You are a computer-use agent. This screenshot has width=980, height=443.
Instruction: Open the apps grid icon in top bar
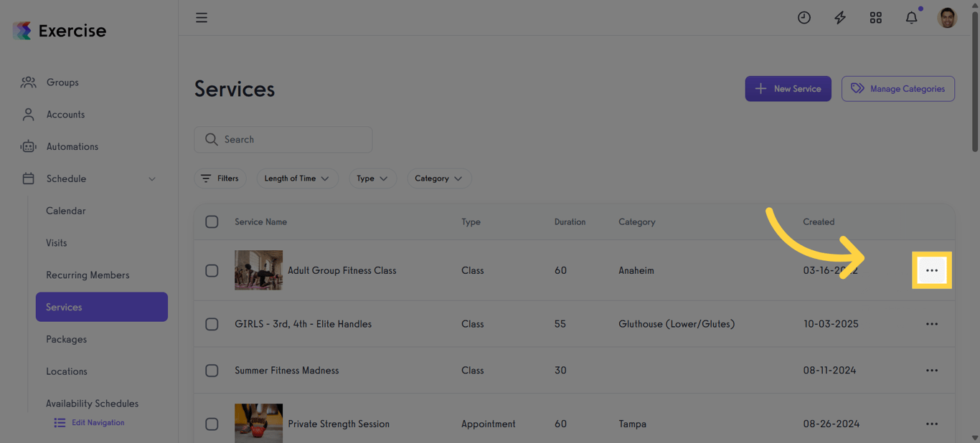[875, 17]
